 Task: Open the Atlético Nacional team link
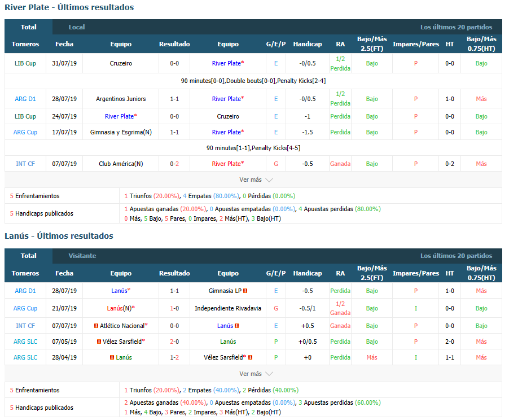tap(122, 326)
